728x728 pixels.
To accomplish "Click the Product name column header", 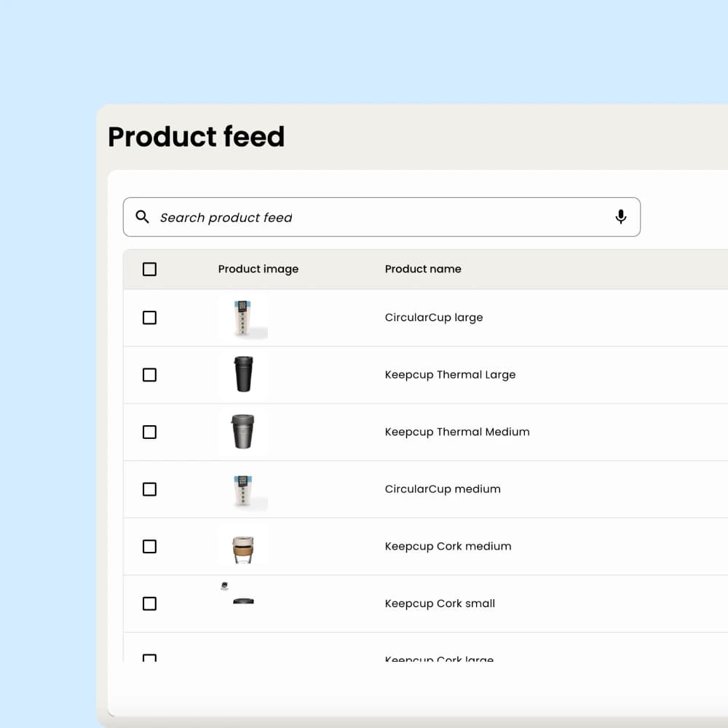I will (x=423, y=269).
